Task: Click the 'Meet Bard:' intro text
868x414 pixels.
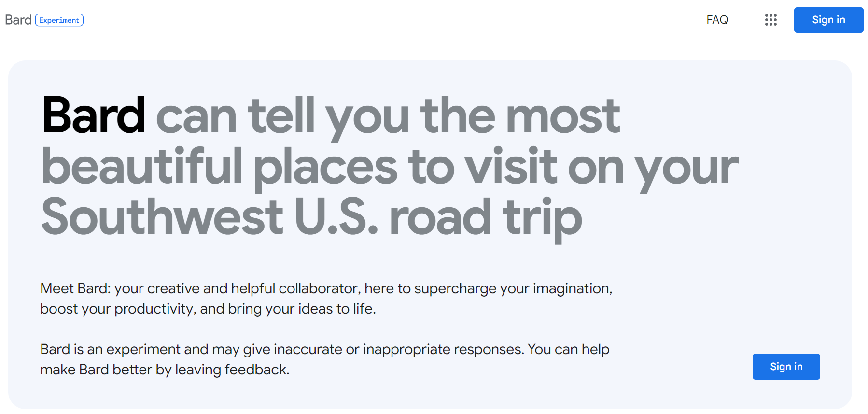Action: point(75,288)
